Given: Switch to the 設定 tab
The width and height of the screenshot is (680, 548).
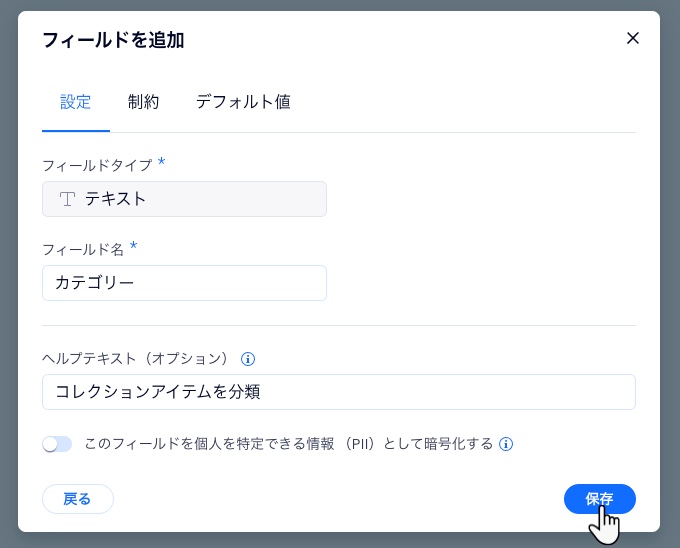Looking at the screenshot, I should pos(75,102).
